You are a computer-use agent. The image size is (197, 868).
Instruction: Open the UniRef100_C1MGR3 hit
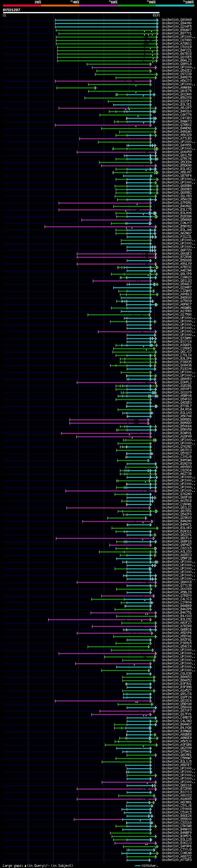pyautogui.click(x=177, y=349)
